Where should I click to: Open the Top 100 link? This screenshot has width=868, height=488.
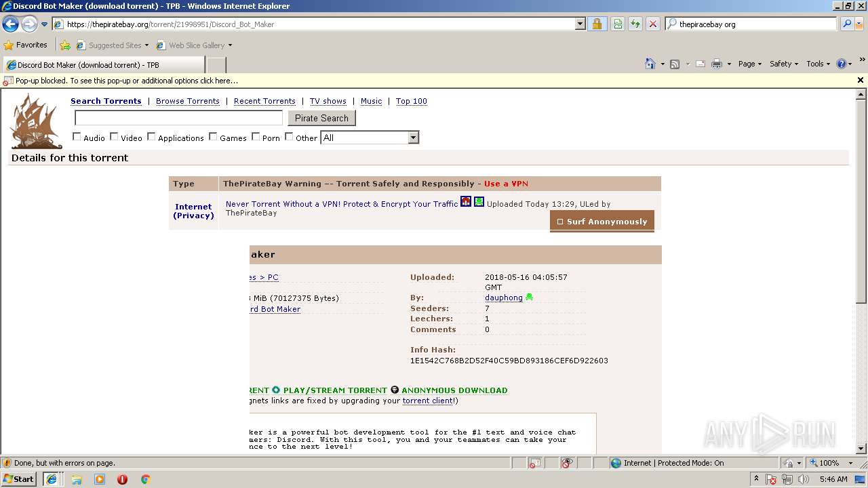pos(412,101)
